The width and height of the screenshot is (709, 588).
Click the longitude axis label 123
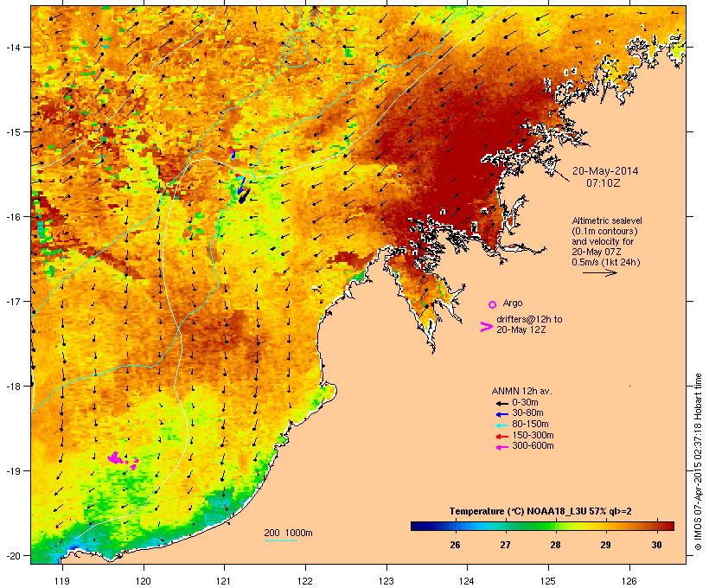click(x=386, y=581)
